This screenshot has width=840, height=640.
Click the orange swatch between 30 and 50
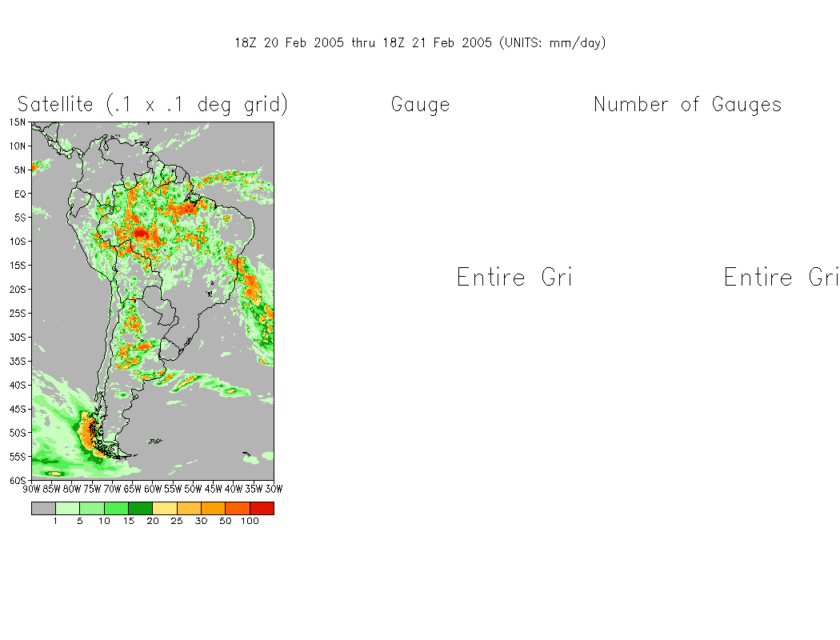(214, 508)
